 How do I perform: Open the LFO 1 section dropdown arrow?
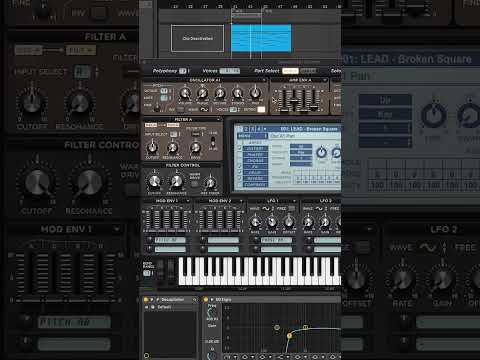pyautogui.click(x=294, y=201)
